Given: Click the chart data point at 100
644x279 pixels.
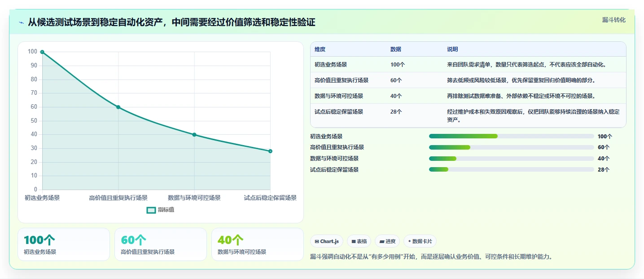Looking at the screenshot, I should (x=42, y=52).
